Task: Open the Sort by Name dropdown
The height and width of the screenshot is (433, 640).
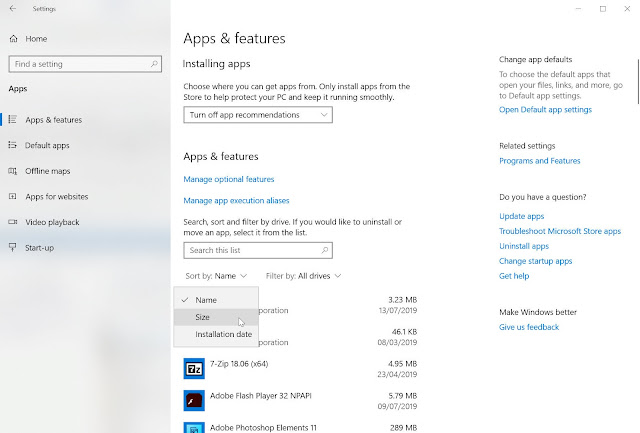Action: tap(215, 275)
